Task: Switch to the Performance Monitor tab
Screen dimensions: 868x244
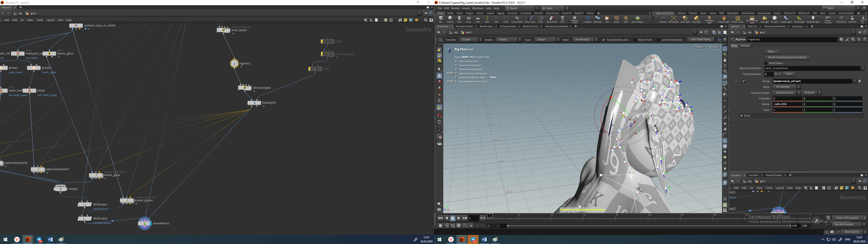Action: tap(775, 26)
